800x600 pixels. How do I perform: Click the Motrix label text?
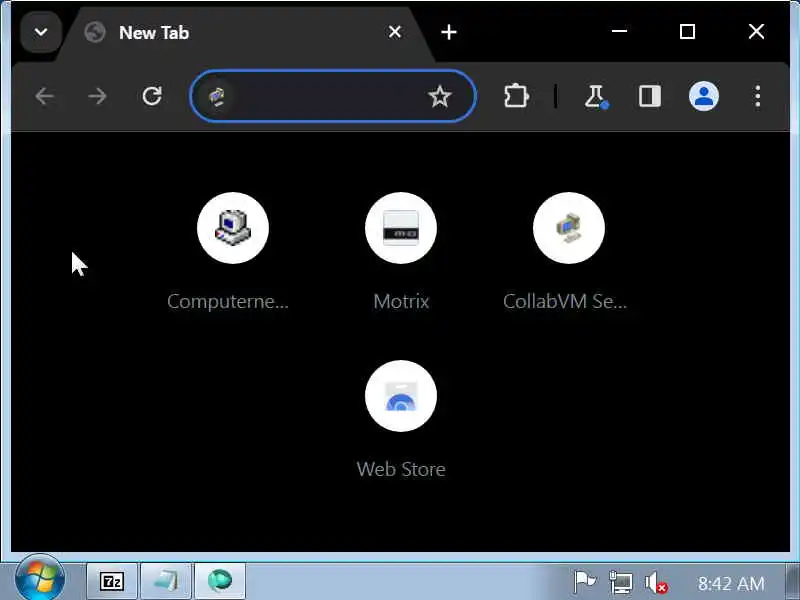coord(401,301)
